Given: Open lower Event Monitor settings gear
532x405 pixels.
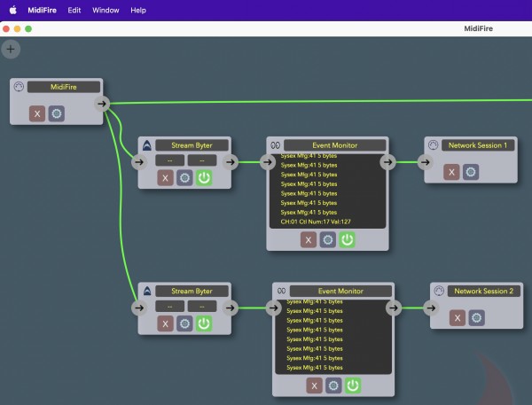Looking at the screenshot, I should (x=333, y=386).
